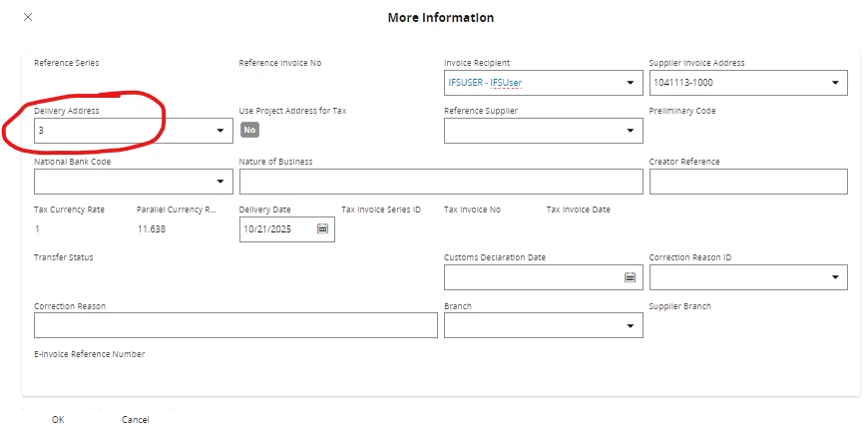Open the Delivery Date calendar picker
The width and height of the screenshot is (868, 428).
(x=322, y=229)
